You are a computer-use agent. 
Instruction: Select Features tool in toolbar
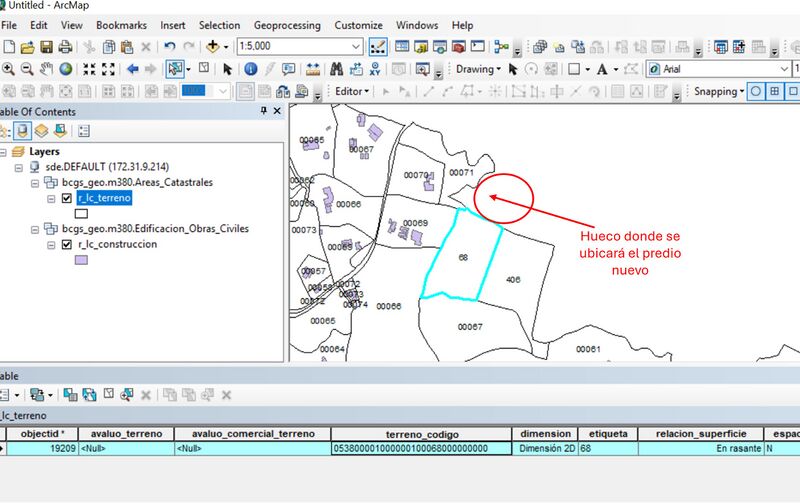(x=175, y=69)
